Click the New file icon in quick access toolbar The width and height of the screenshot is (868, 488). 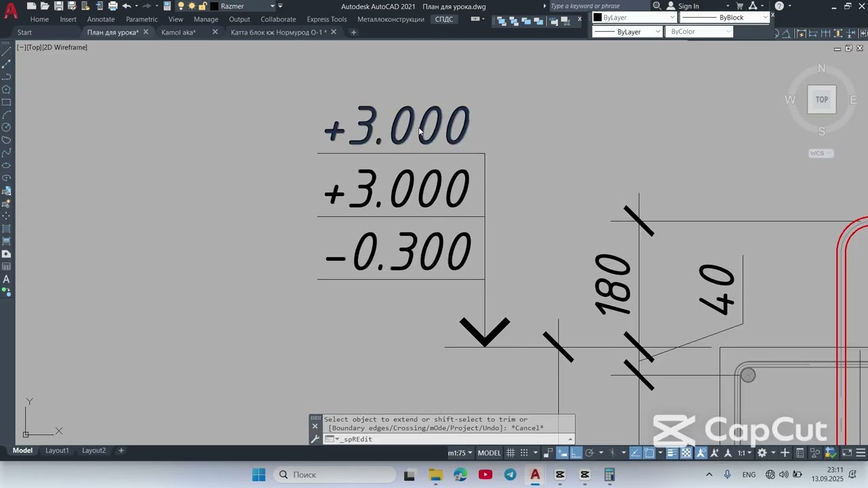tap(31, 6)
